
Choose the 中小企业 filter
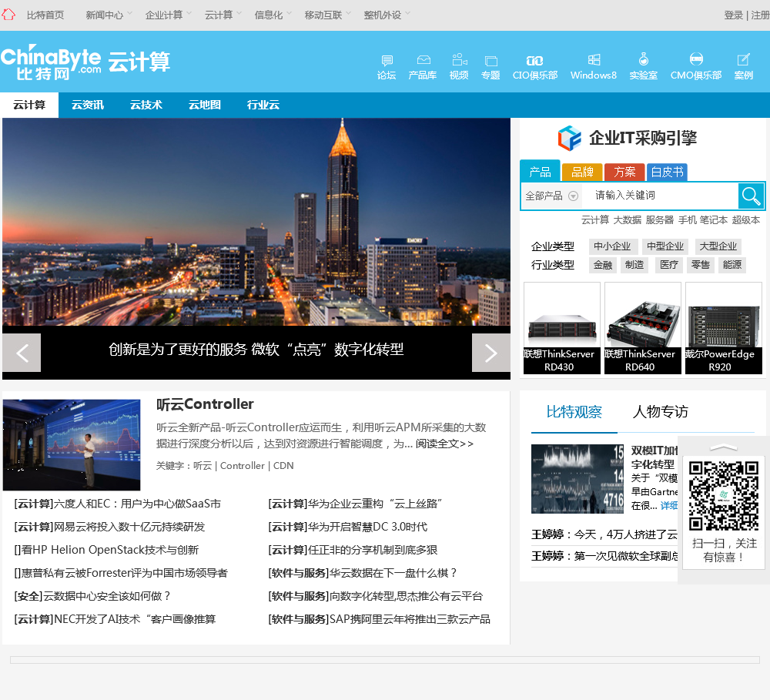pos(612,246)
